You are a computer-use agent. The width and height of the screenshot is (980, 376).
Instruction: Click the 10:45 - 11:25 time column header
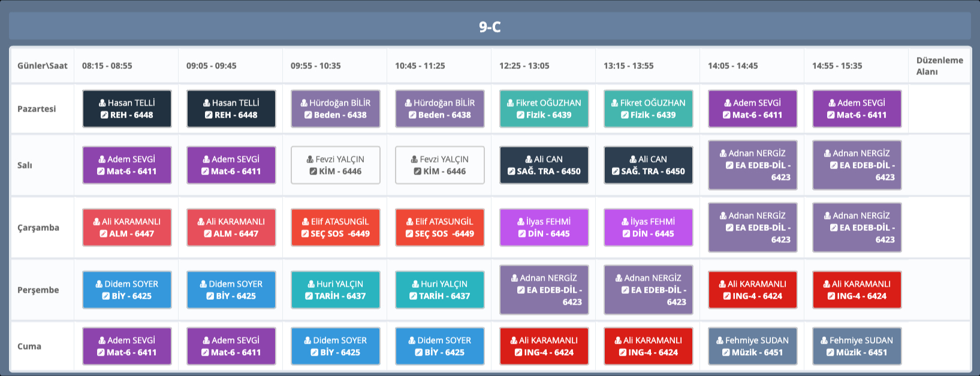420,66
